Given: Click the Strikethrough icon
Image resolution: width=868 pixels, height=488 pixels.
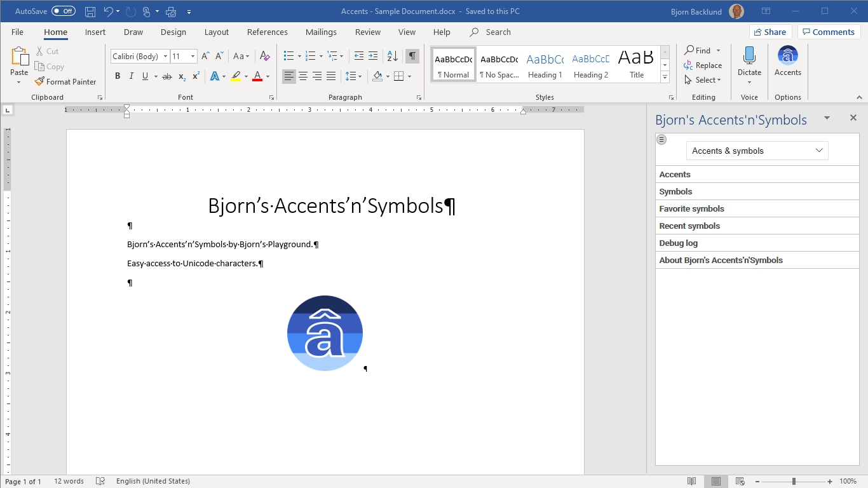Looking at the screenshot, I should pyautogui.click(x=166, y=76).
